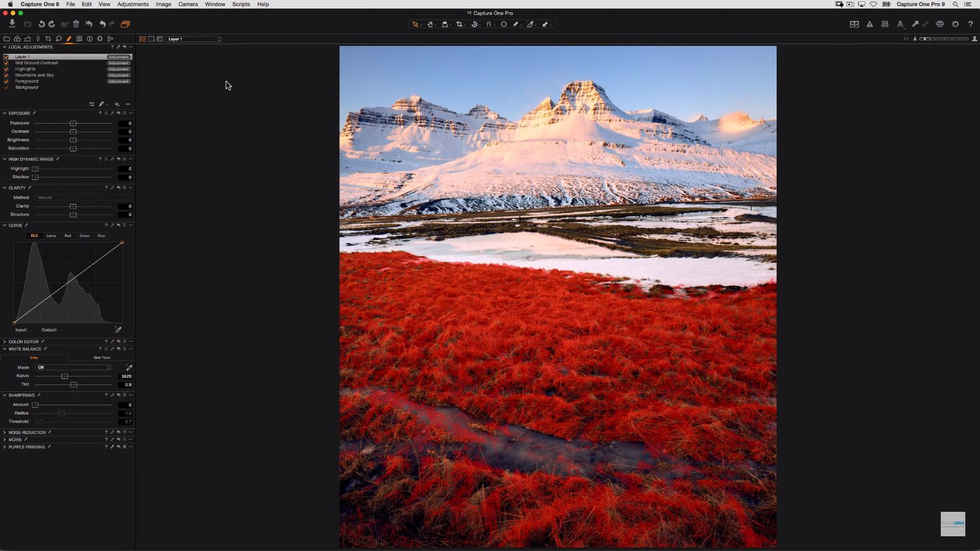The height and width of the screenshot is (551, 980).
Task: Select the orange Pointer cursor tool
Action: point(415,24)
